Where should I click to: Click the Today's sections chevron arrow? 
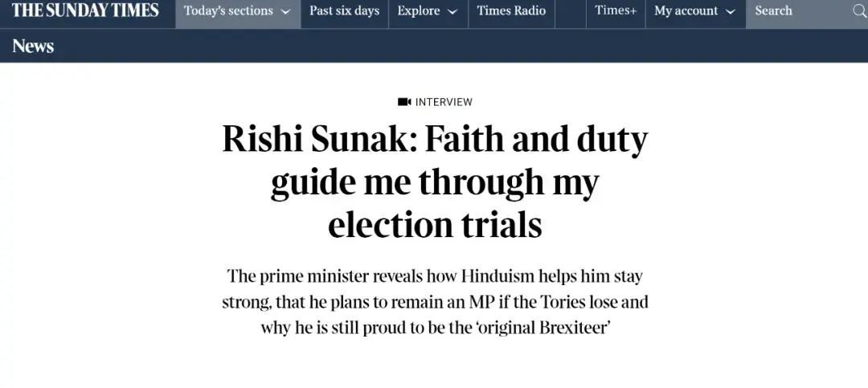click(x=285, y=12)
